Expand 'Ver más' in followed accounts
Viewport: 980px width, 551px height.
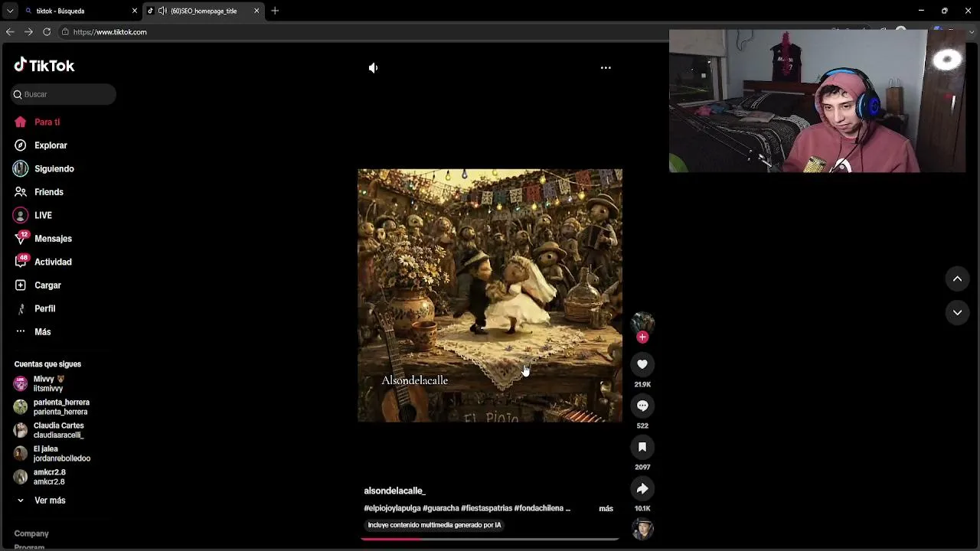(x=50, y=500)
